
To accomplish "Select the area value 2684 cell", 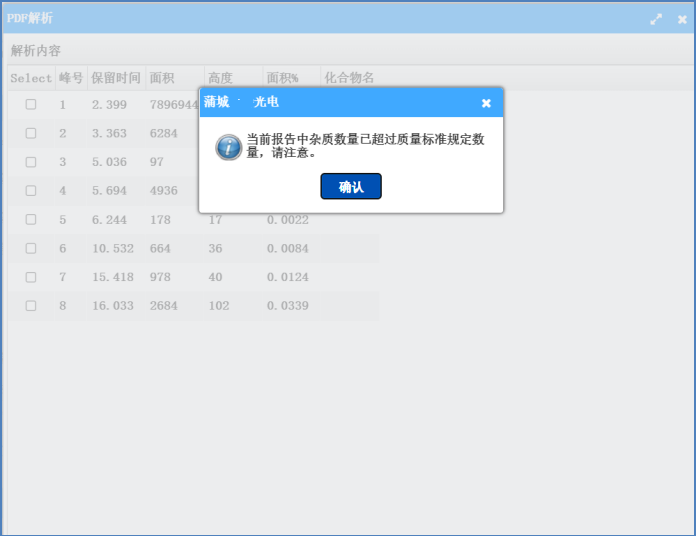I will tap(164, 306).
